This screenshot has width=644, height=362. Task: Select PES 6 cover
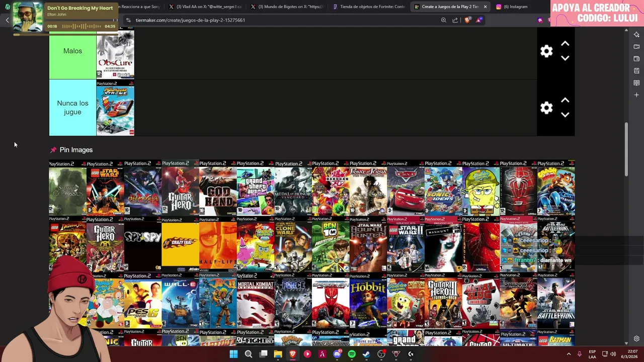click(x=142, y=301)
